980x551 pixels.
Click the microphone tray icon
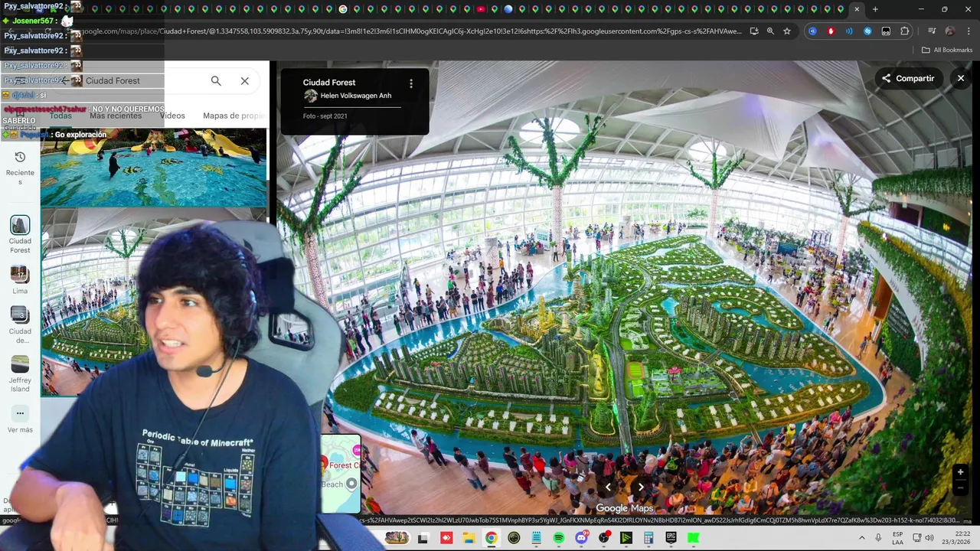pos(878,538)
